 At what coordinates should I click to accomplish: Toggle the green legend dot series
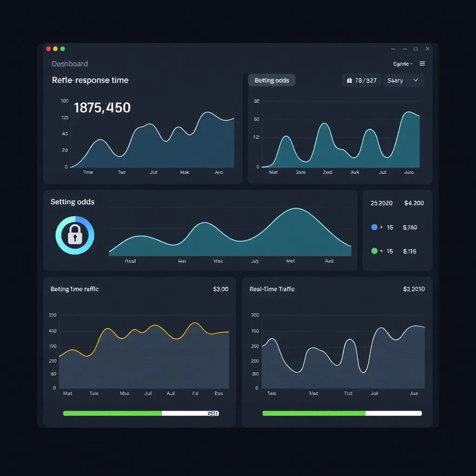point(374,251)
